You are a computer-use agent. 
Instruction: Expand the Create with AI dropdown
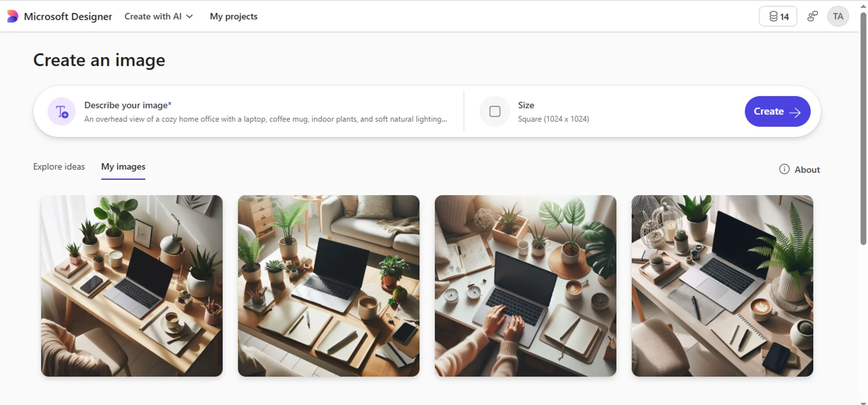pyautogui.click(x=159, y=16)
